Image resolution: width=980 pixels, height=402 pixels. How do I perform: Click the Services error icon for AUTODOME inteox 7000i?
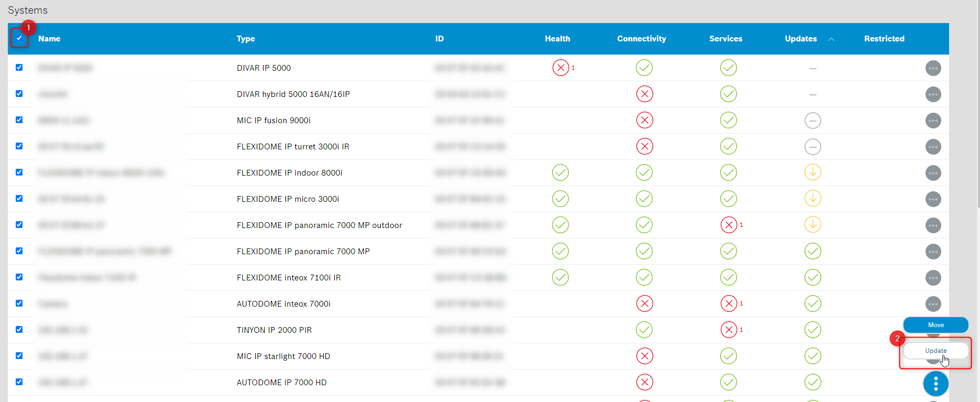pyautogui.click(x=729, y=303)
